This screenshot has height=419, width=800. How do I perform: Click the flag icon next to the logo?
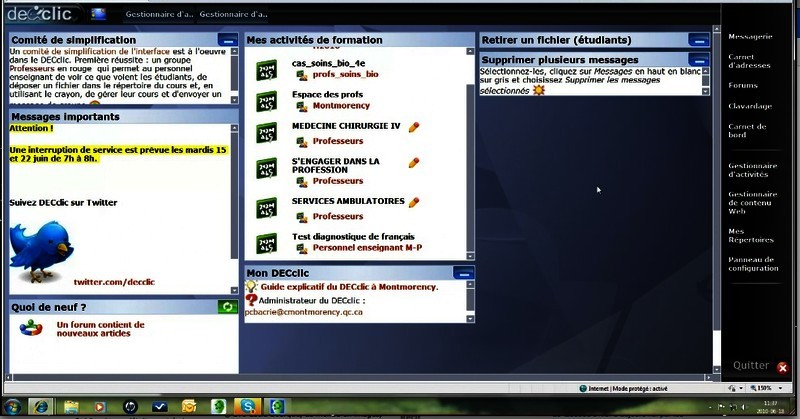tap(98, 14)
